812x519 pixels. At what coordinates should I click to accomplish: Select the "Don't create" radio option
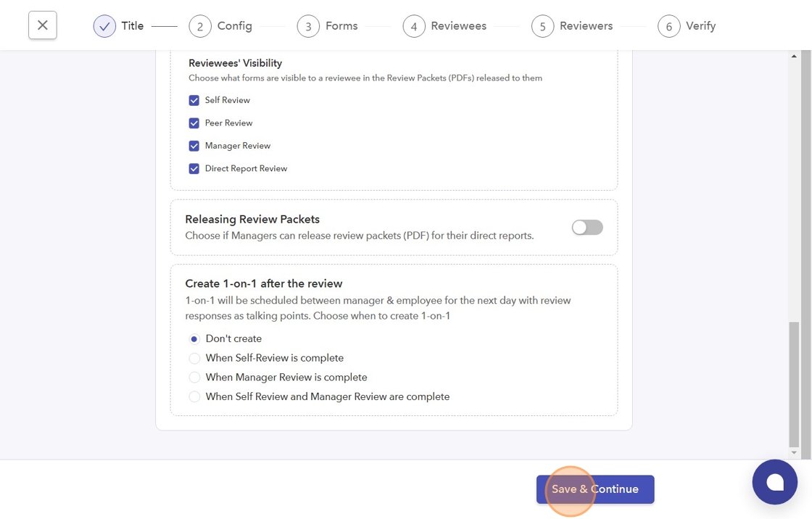[x=194, y=339]
